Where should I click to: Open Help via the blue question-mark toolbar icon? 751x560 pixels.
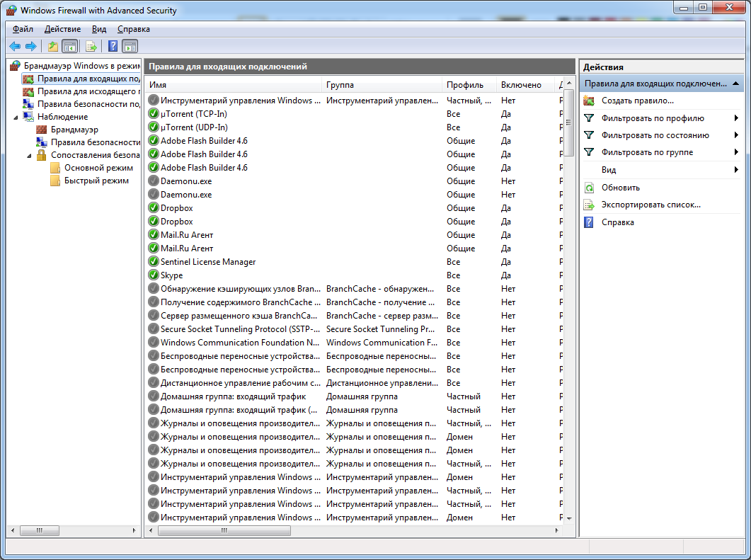click(113, 47)
